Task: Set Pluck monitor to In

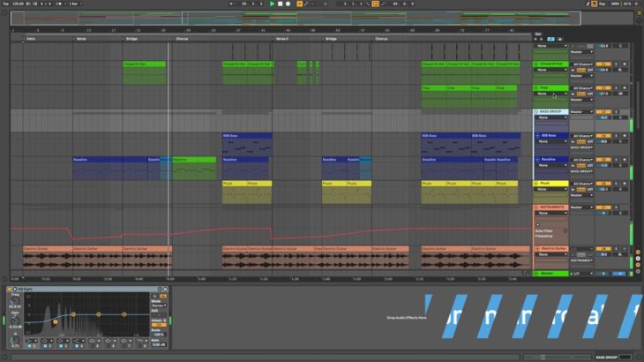Action: [x=573, y=189]
